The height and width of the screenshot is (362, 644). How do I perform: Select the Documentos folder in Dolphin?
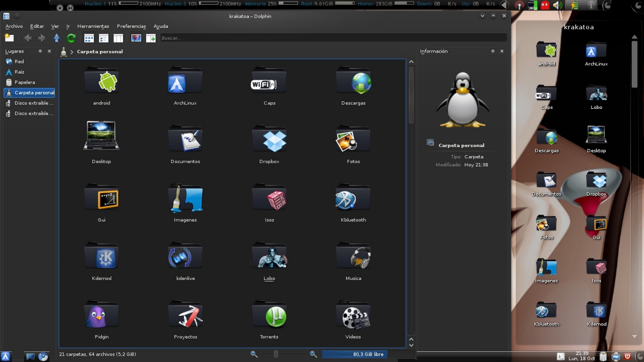[185, 144]
